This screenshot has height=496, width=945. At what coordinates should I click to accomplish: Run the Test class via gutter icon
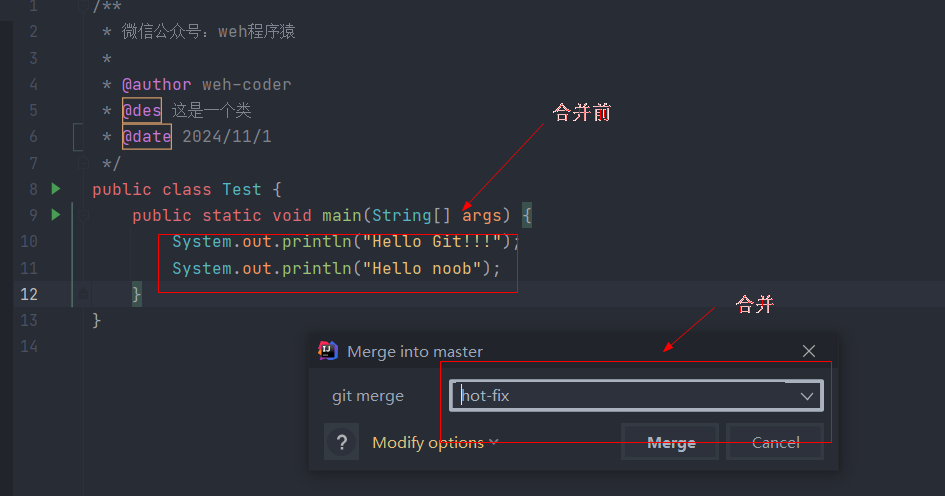pos(55,189)
